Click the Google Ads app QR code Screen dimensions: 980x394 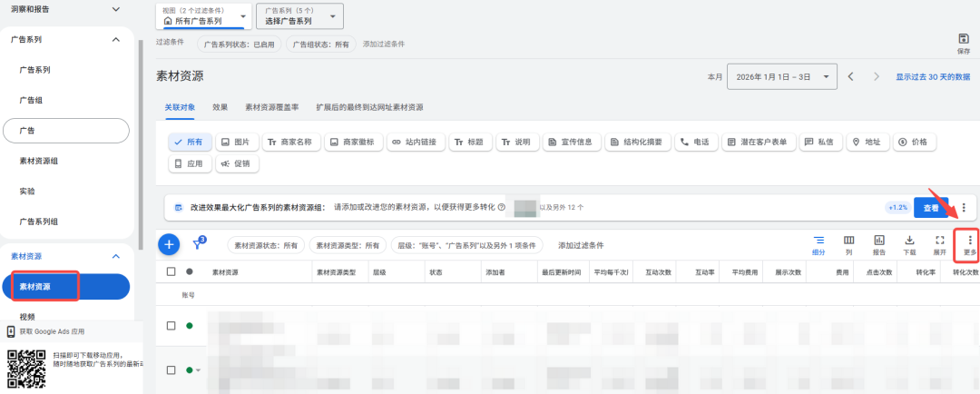(x=26, y=369)
